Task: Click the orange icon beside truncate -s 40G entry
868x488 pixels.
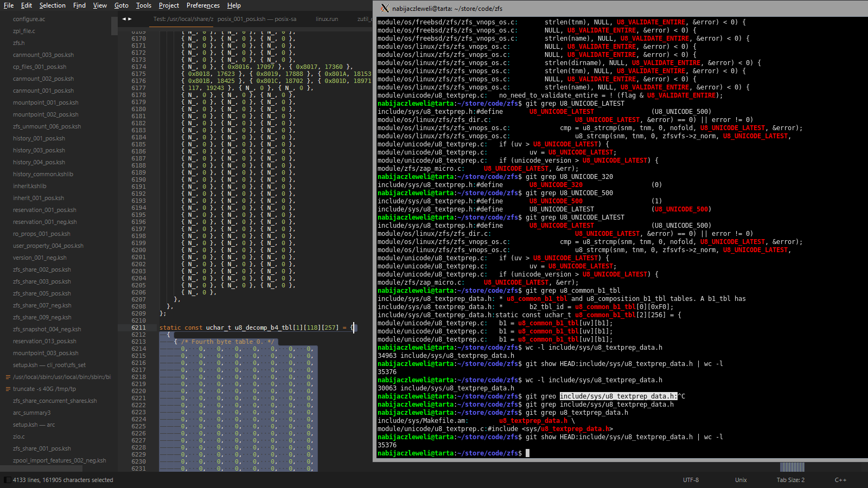Action: coord(8,389)
